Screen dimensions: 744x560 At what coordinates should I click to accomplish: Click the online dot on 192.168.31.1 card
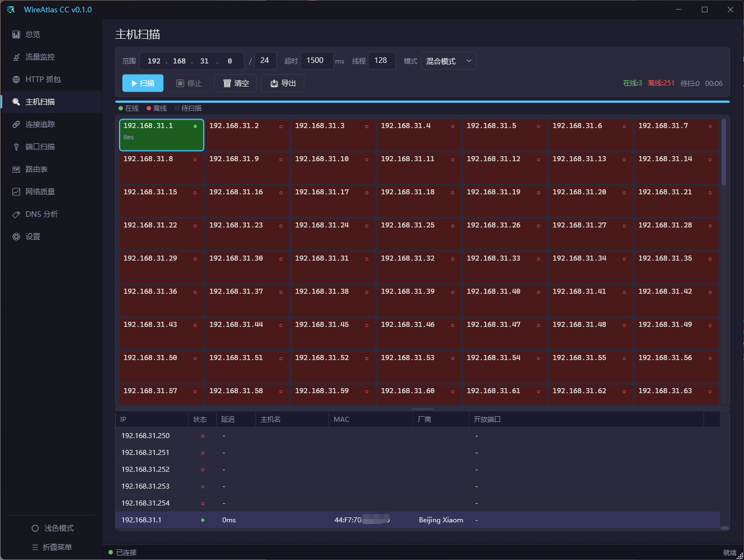195,126
